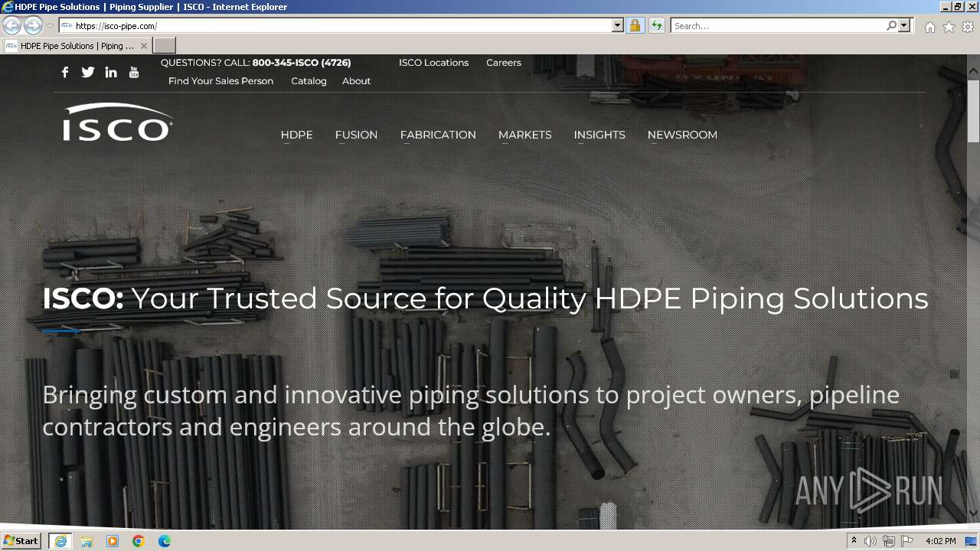Open Internet Explorer Tools gear icon
The image size is (980, 551).
tap(968, 27)
